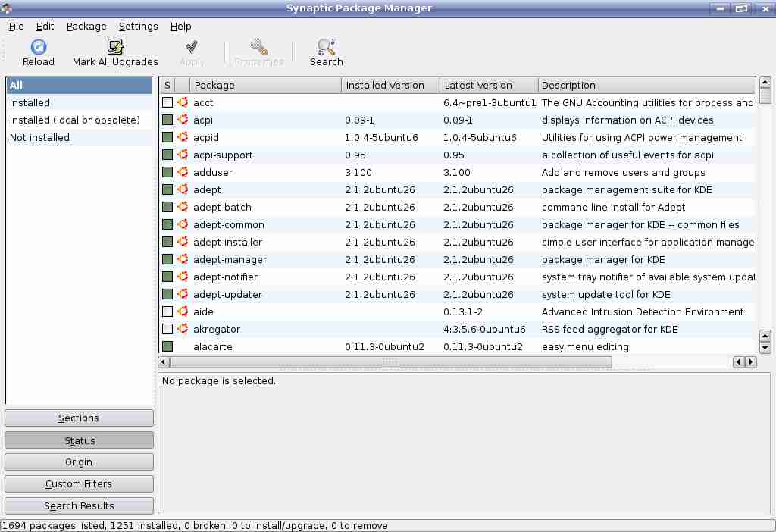Viewport: 776px width, 532px height.
Task: Click the Ubuntu logo beside adept-common
Action: 183,224
